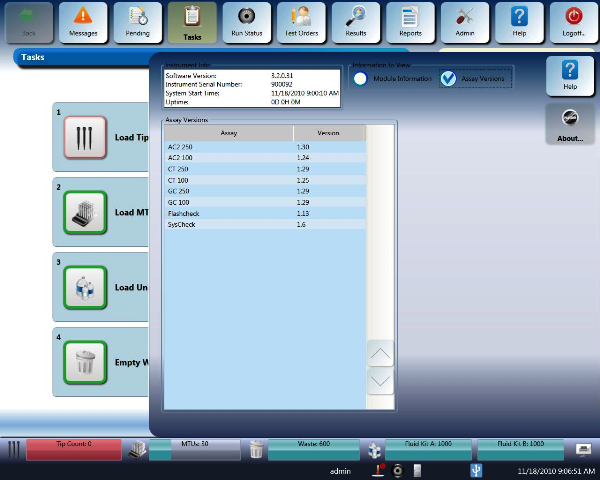The width and height of the screenshot is (600, 480).
Task: Open the Pending list
Action: [x=138, y=21]
